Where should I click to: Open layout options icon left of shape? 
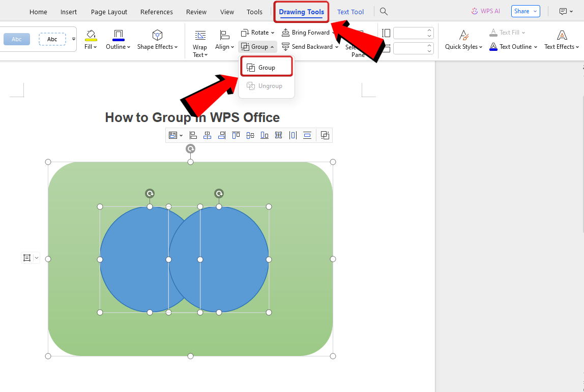(x=27, y=258)
